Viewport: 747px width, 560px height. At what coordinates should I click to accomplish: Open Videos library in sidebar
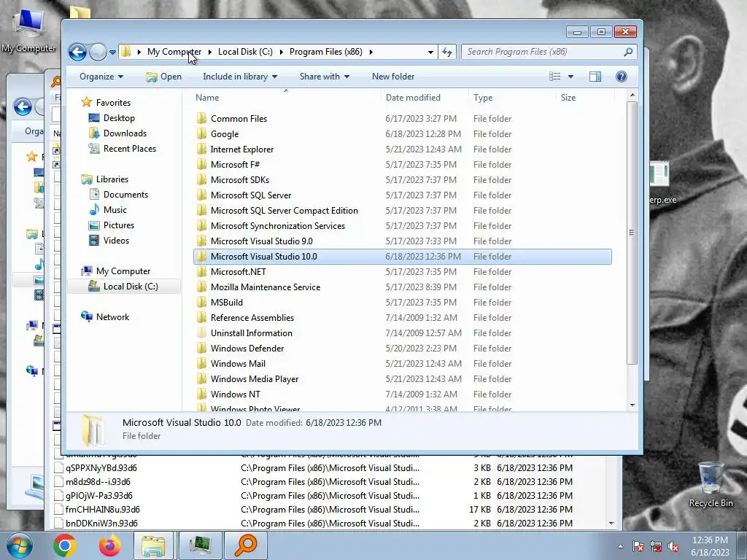[116, 241]
